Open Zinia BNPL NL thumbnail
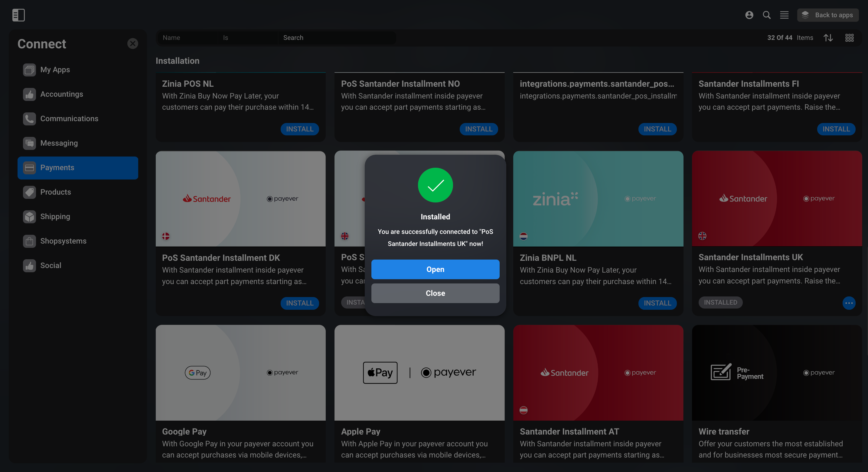The width and height of the screenshot is (868, 472). [598, 199]
